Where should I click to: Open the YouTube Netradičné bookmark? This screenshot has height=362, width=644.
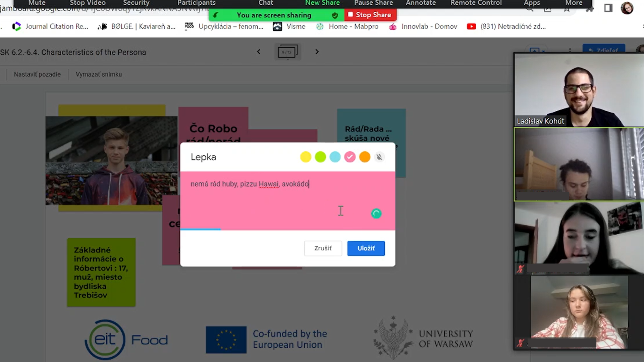(x=506, y=26)
